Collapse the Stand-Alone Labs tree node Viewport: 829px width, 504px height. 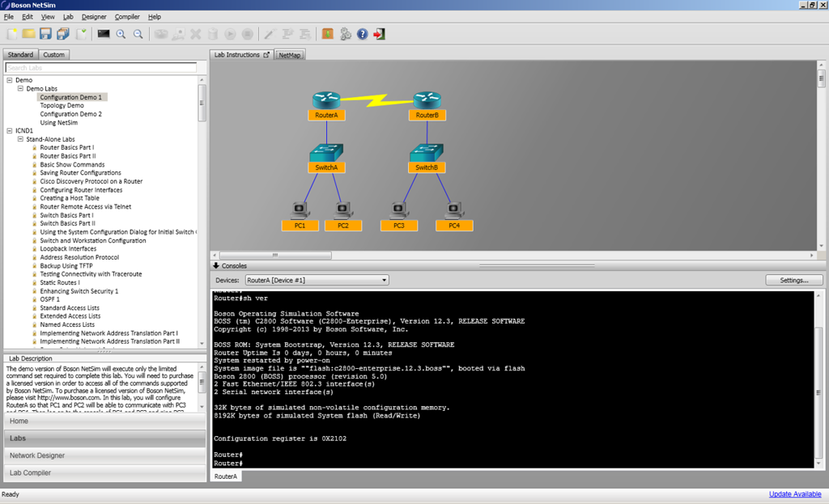click(x=20, y=139)
